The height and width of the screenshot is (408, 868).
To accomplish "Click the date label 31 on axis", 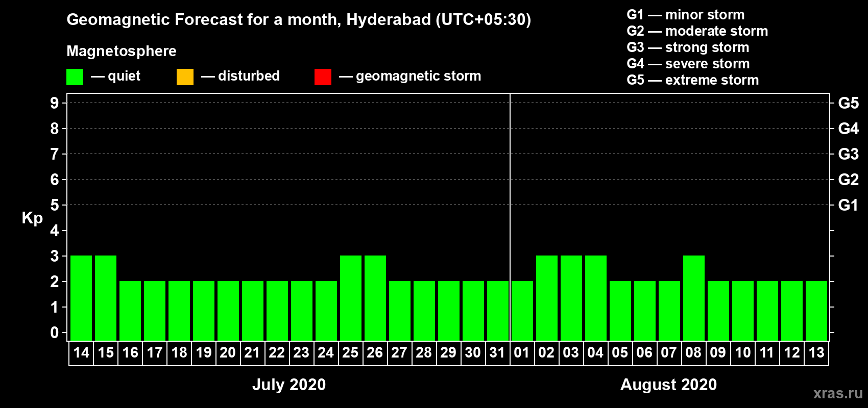I will (x=497, y=352).
